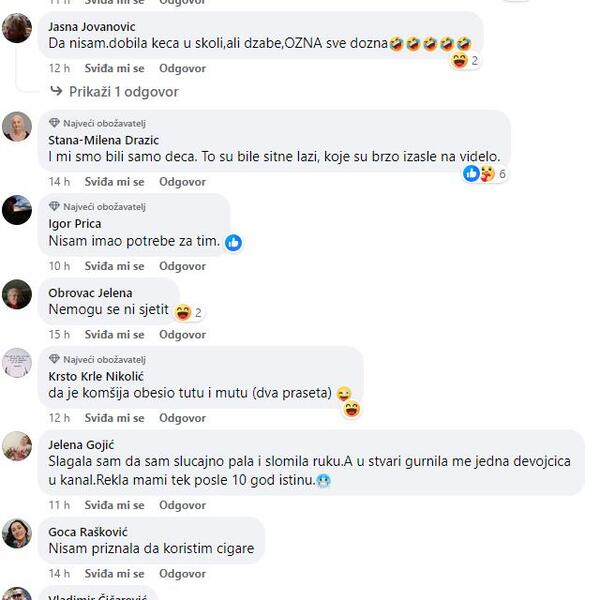Open Jelena Gojić's profile name link
600x600 pixels.
click(81, 445)
